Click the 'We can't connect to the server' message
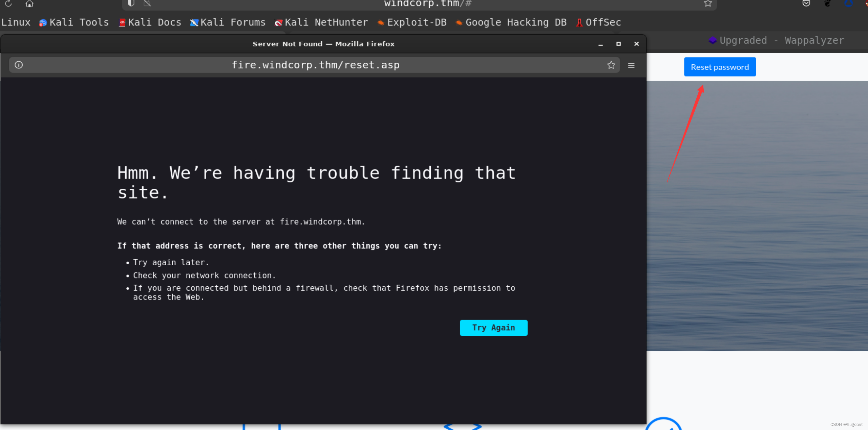The image size is (868, 430). [241, 222]
